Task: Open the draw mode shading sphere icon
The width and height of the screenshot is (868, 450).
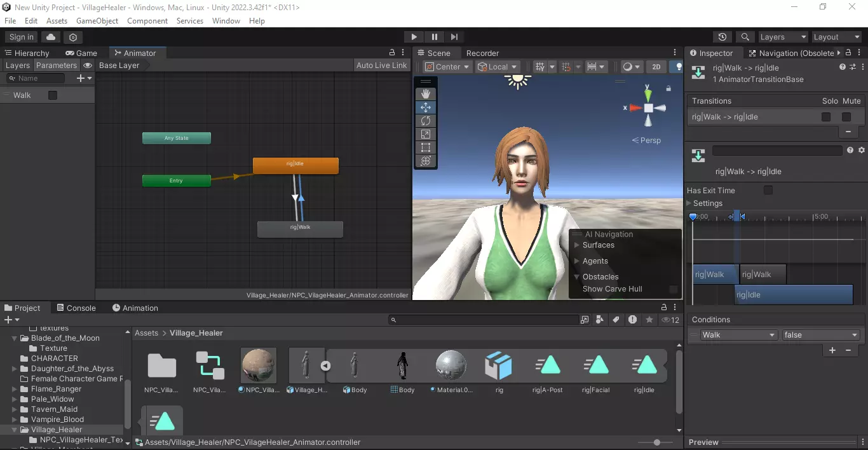Action: [x=627, y=67]
